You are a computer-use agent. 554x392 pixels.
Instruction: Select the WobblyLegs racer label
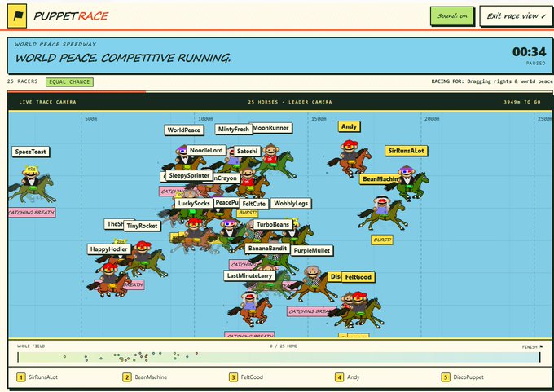click(x=291, y=203)
